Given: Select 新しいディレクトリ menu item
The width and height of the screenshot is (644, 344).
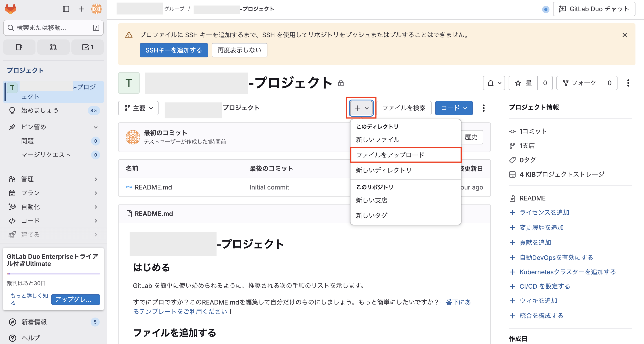Looking at the screenshot, I should pyautogui.click(x=406, y=170).
